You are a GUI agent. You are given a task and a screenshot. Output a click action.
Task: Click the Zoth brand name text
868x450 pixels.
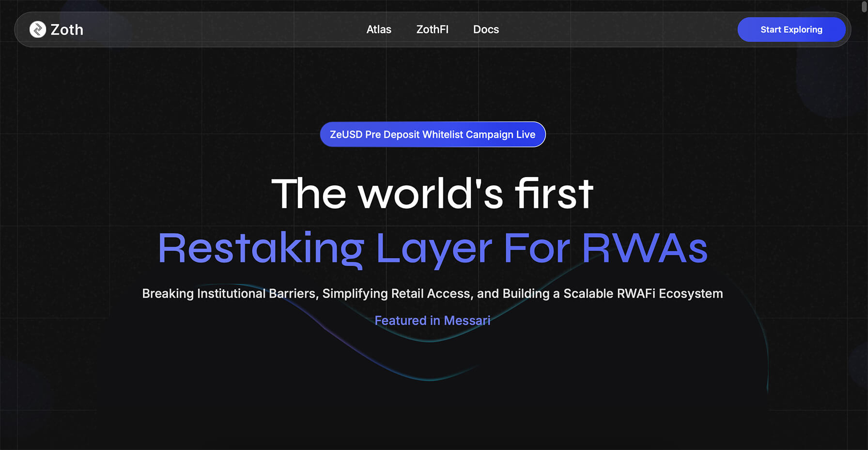point(67,30)
